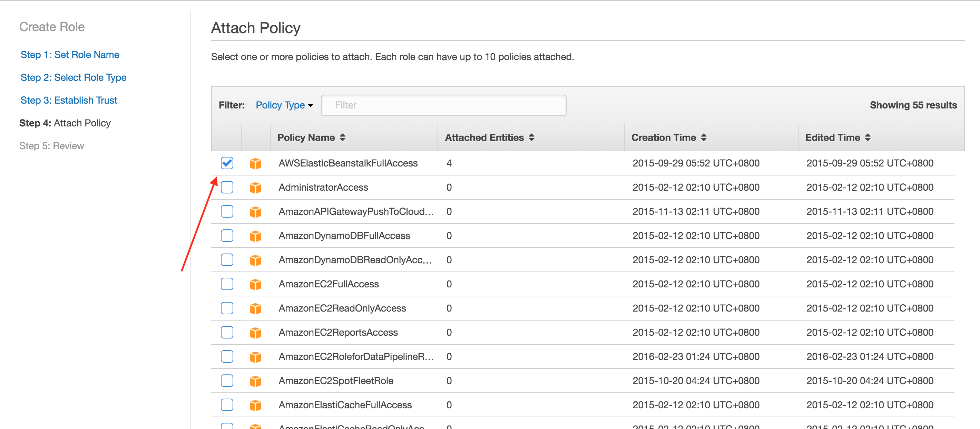Check the AmazonEC2FullAccess checkbox
Image resolution: width=980 pixels, height=429 pixels.
pos(227,284)
